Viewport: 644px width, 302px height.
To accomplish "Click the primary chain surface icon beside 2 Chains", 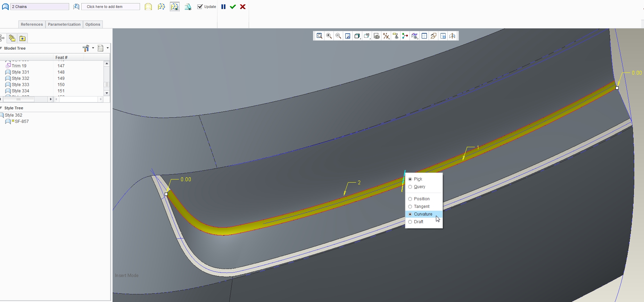I will tap(5, 7).
